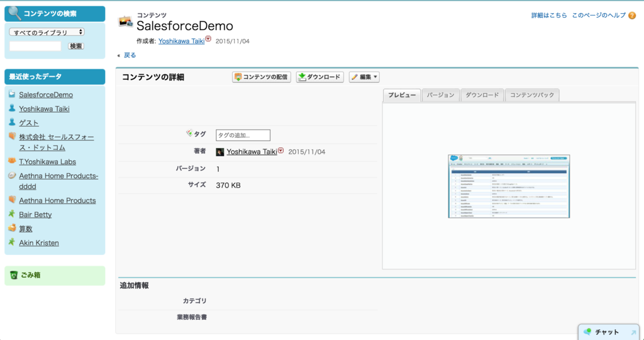The width and height of the screenshot is (644, 340).
Task: Open ゲスト in recent items
Action: [29, 123]
